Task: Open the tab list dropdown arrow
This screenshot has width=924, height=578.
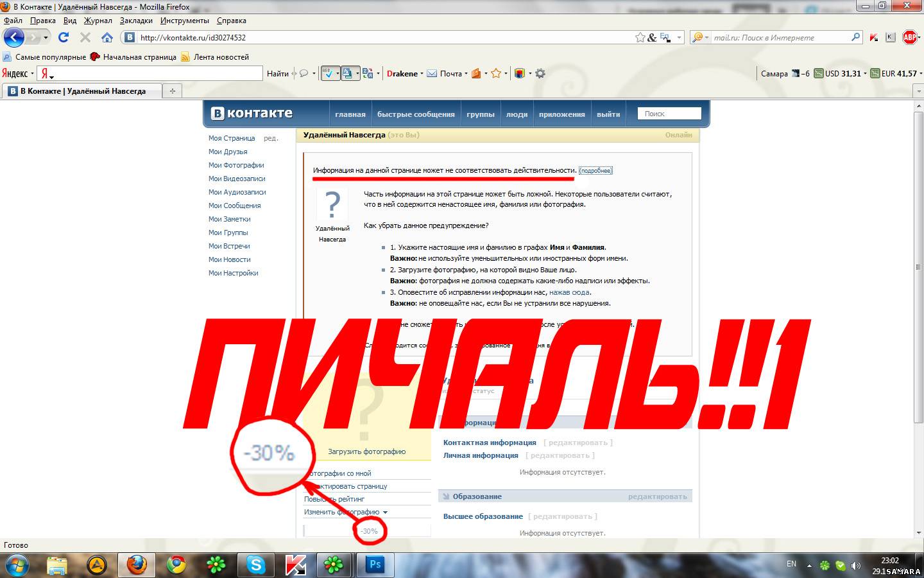Action: pos(918,91)
